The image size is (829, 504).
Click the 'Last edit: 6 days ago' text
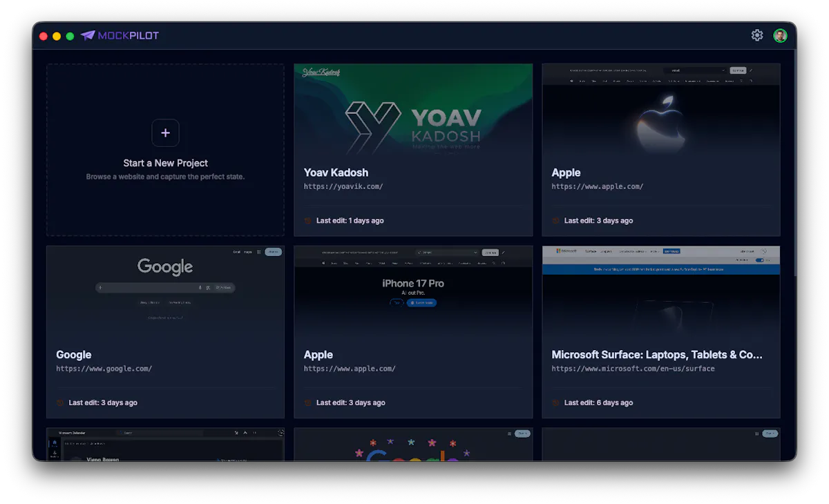tap(598, 403)
